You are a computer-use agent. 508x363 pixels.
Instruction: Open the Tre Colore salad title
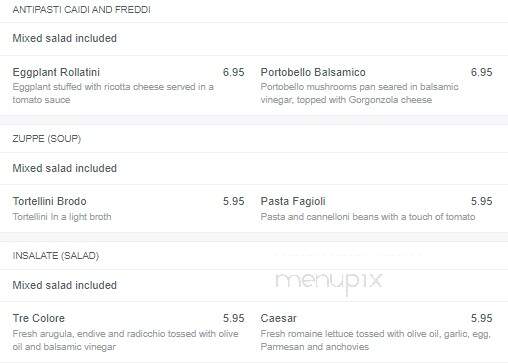coord(39,318)
